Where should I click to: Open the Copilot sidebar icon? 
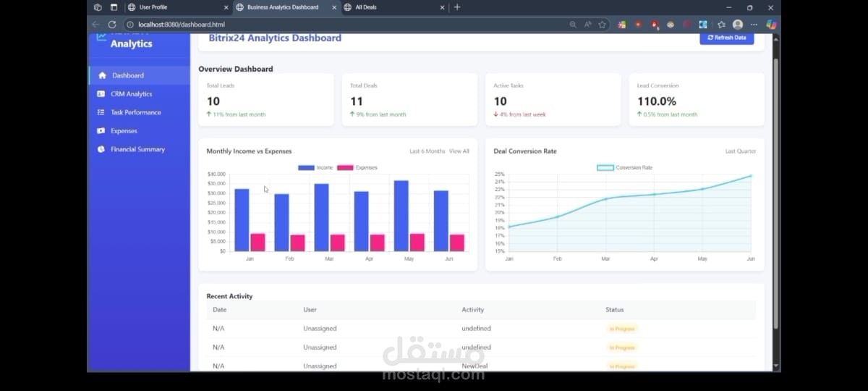[771, 25]
